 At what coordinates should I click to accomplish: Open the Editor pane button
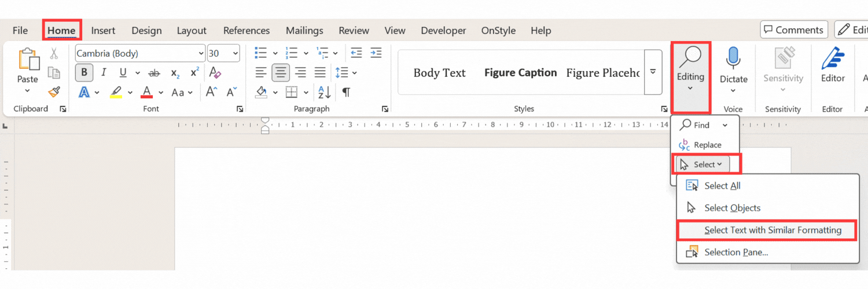click(x=833, y=65)
